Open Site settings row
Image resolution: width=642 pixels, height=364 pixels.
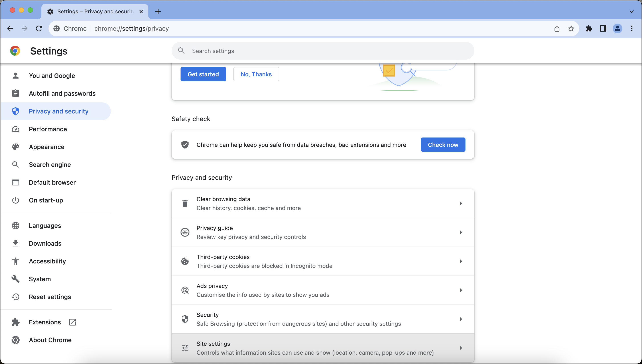[x=323, y=348]
